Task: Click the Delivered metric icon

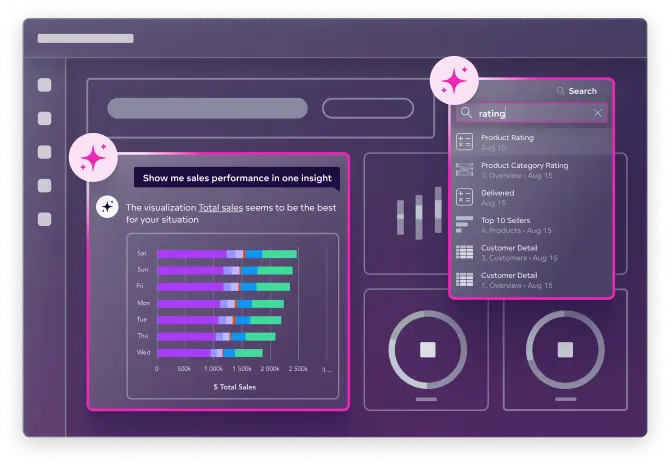Action: (464, 197)
